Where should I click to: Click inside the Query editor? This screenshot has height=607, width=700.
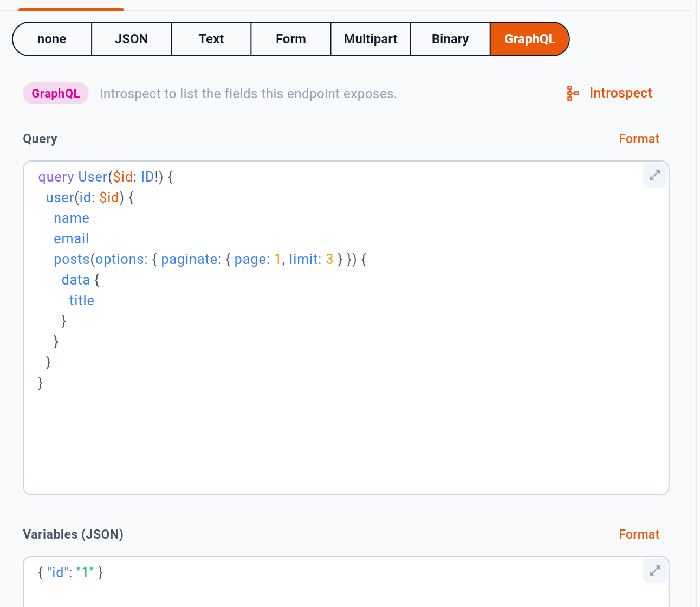(x=346, y=328)
